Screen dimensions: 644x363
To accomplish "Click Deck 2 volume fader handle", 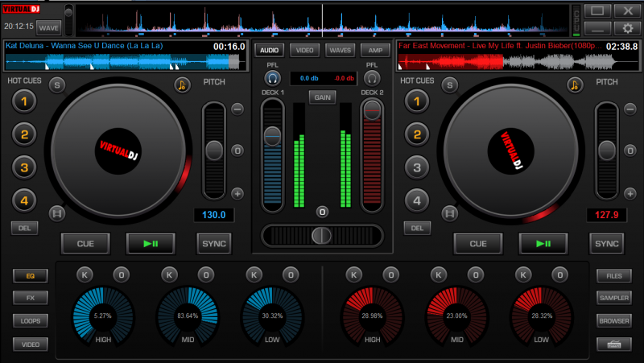I will (x=372, y=111).
